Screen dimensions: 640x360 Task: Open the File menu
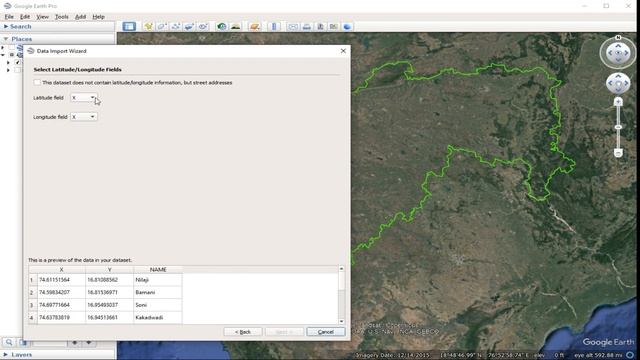[x=9, y=17]
